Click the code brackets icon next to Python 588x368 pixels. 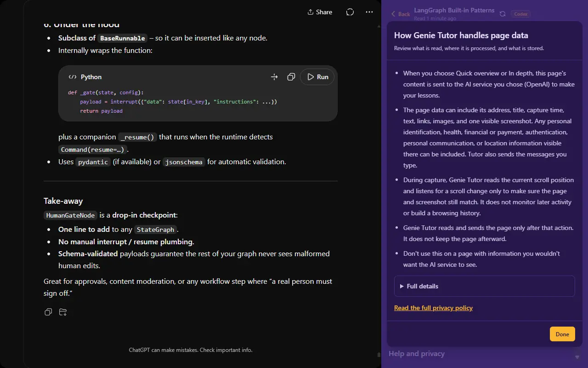72,77
